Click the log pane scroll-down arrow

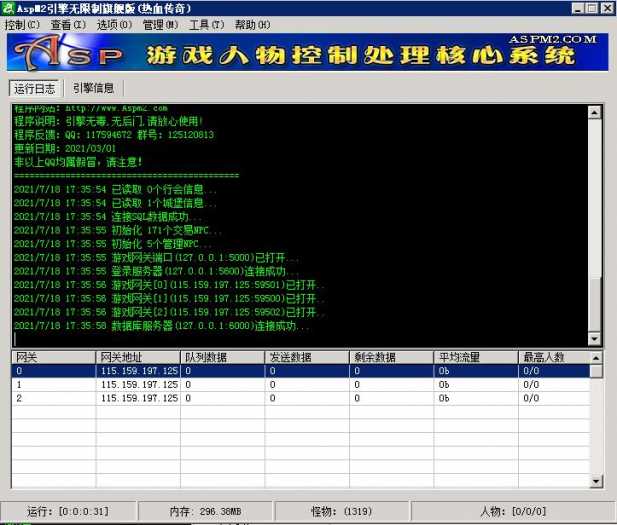click(594, 338)
